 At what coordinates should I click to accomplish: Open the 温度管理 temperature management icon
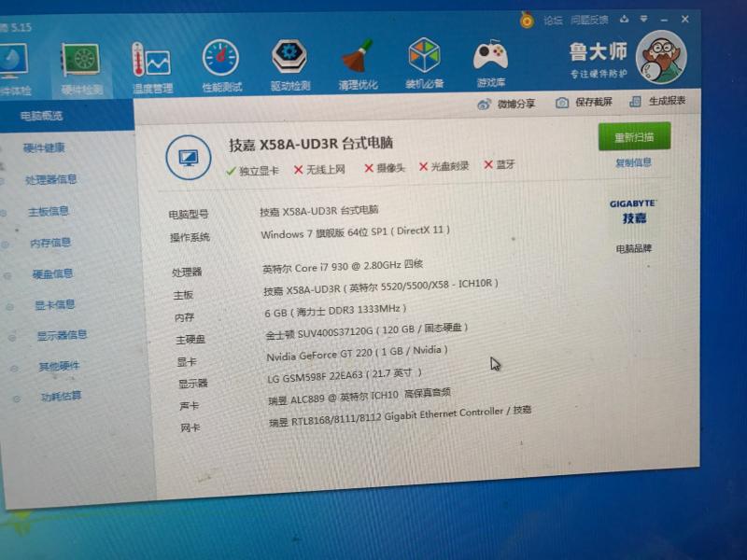[151, 59]
